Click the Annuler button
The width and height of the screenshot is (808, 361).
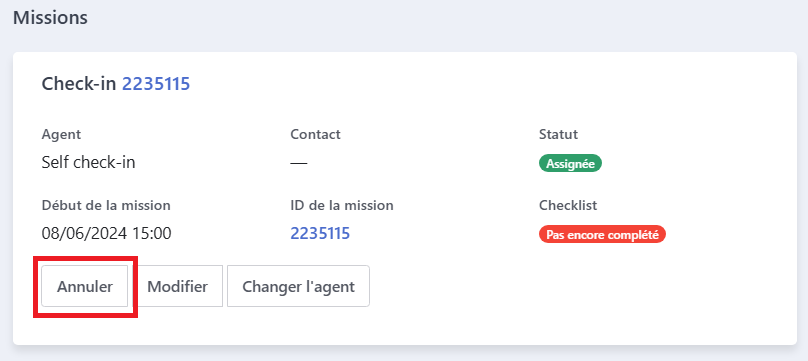85,286
